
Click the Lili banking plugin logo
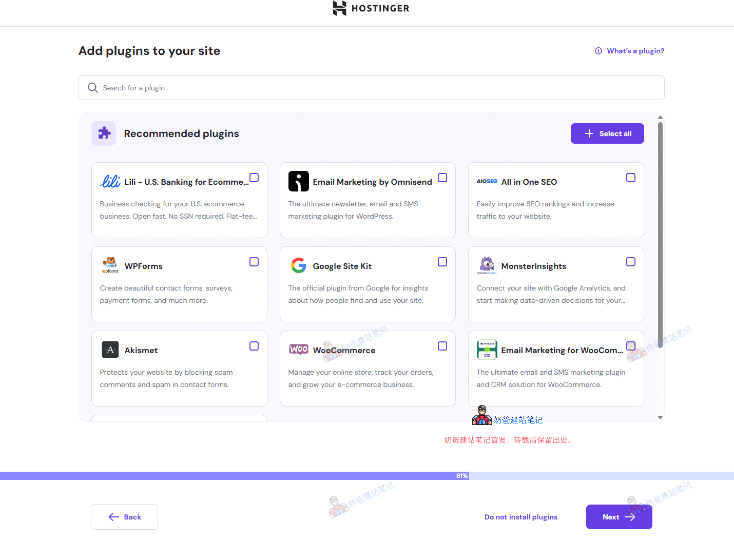point(110,182)
